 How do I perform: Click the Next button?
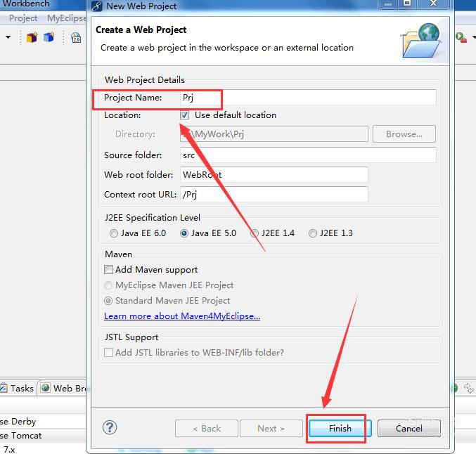pos(271,428)
